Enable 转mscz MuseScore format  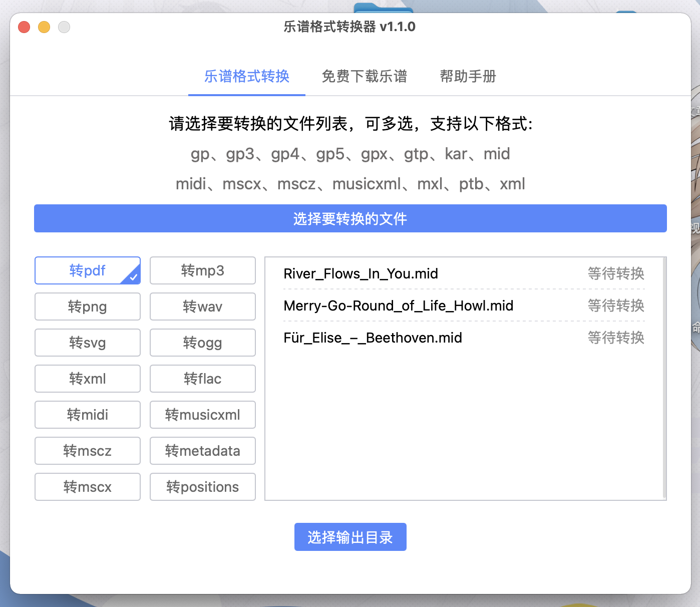(x=87, y=451)
